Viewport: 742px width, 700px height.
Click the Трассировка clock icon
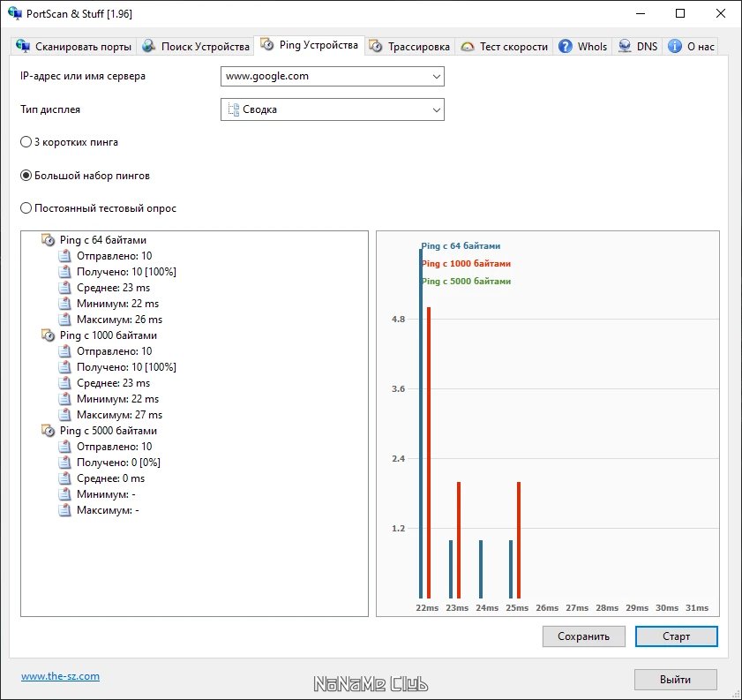click(x=376, y=46)
